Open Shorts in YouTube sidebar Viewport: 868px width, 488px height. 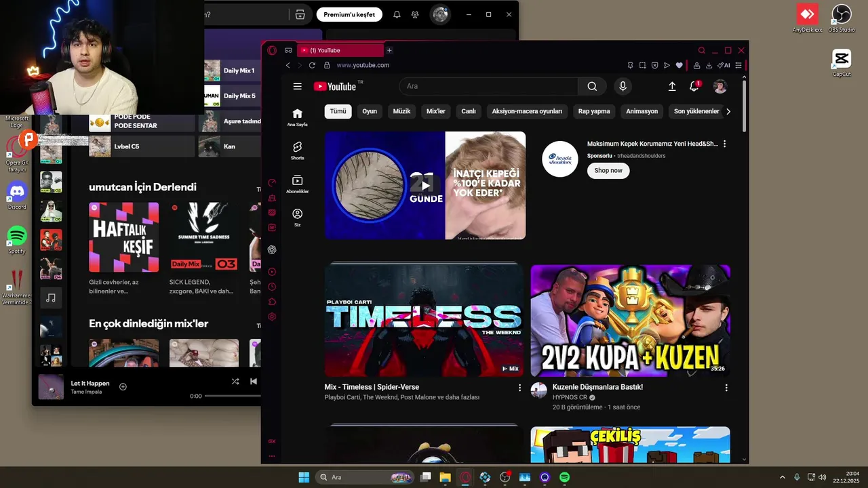297,150
